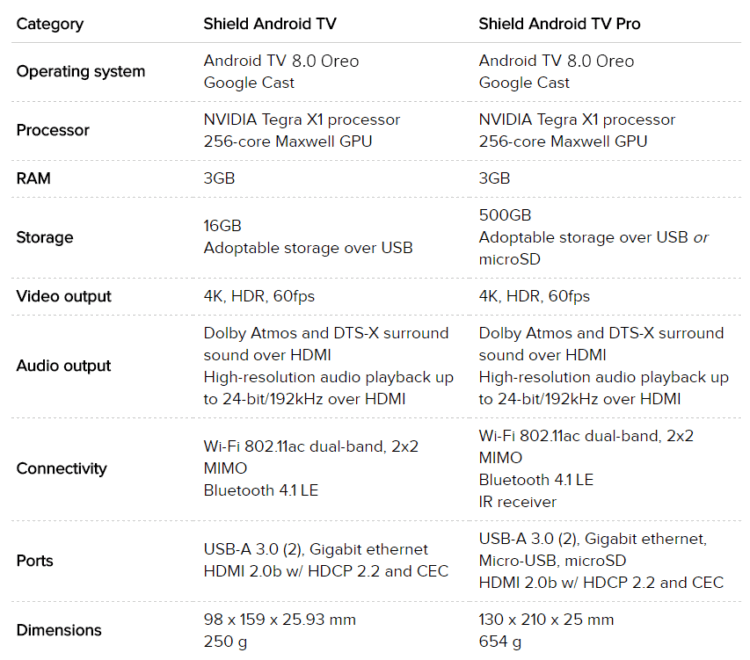Viewport: 750px width, 660px height.
Task: Select the RAM row label
Action: click(35, 178)
